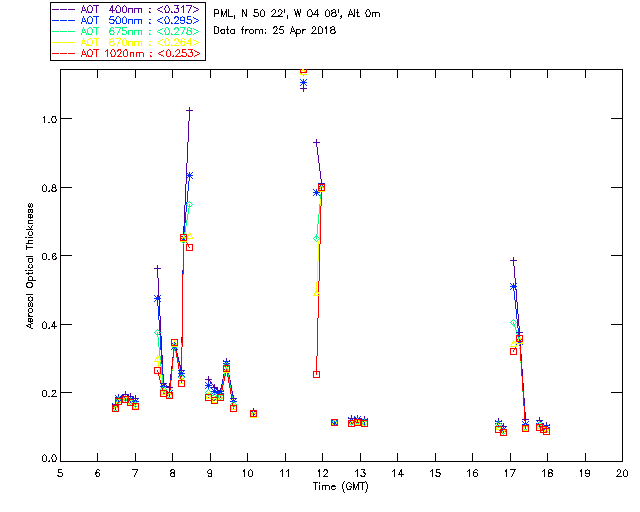
Task: Click the PML station location text
Action: point(297,14)
